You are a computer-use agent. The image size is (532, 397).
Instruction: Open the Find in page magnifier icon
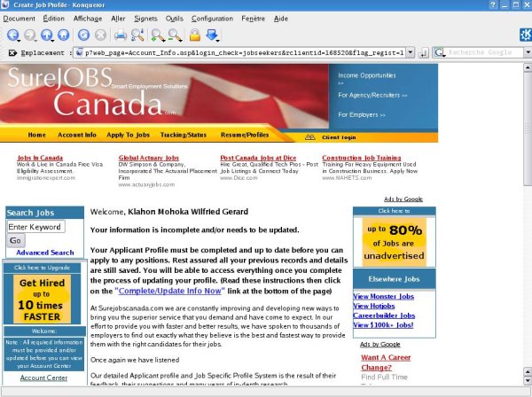(137, 35)
